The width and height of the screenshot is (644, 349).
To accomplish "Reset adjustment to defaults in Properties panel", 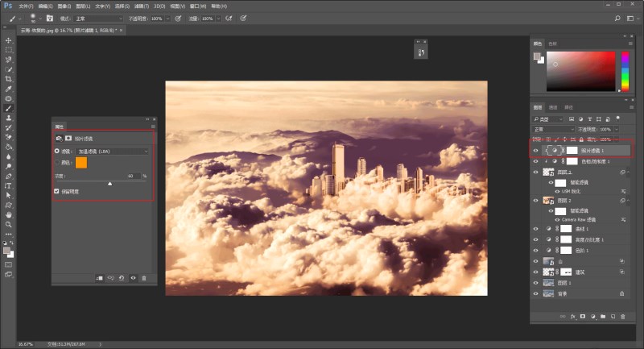I will [x=121, y=278].
